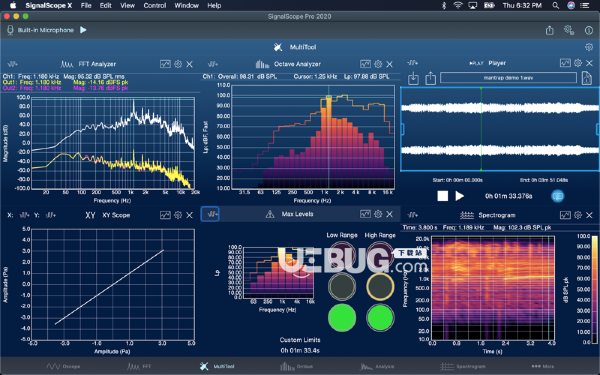Open Spectrogram input channel selector

[412, 215]
